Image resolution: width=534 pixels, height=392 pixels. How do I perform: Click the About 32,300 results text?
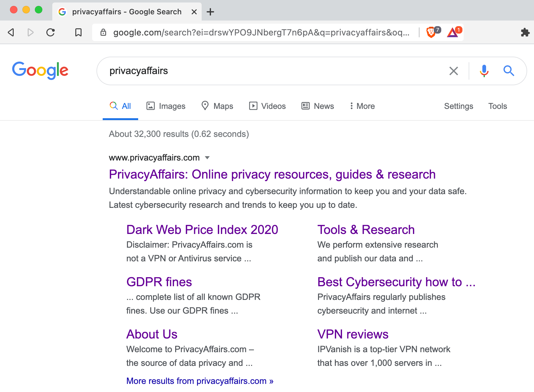pos(179,134)
